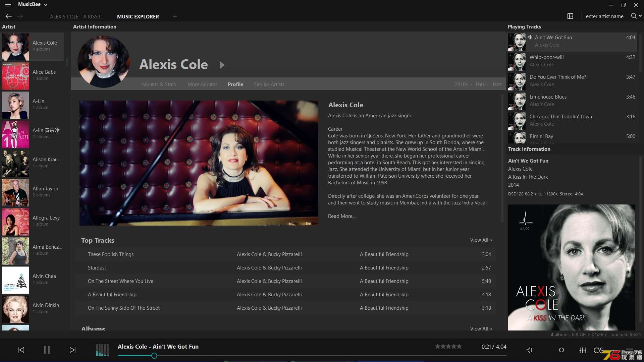The width and height of the screenshot is (644, 362).
Task: Select Do You Ever Think of Me? track
Action: 572,81
